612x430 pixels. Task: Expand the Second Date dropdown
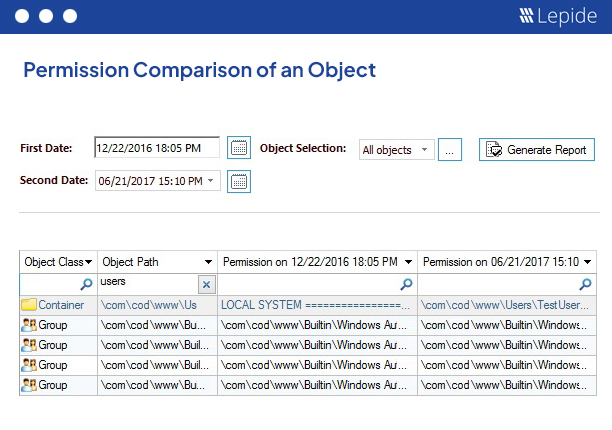point(211,181)
